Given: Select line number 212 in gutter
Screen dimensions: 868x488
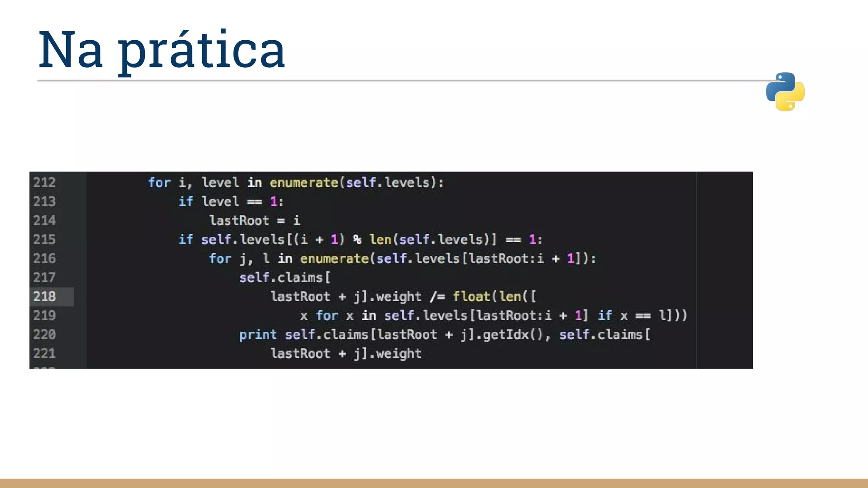Looking at the screenshot, I should tap(45, 183).
